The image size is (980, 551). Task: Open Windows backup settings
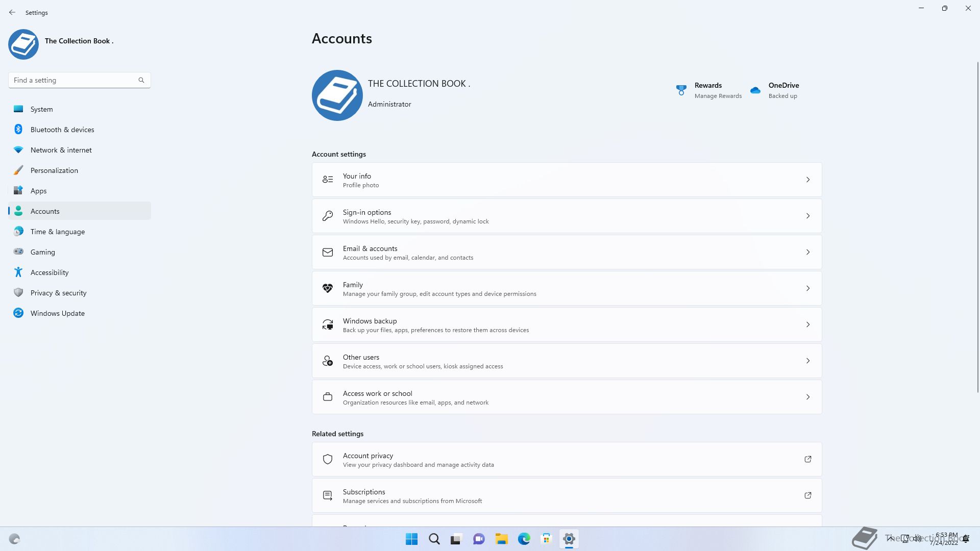[x=567, y=324]
